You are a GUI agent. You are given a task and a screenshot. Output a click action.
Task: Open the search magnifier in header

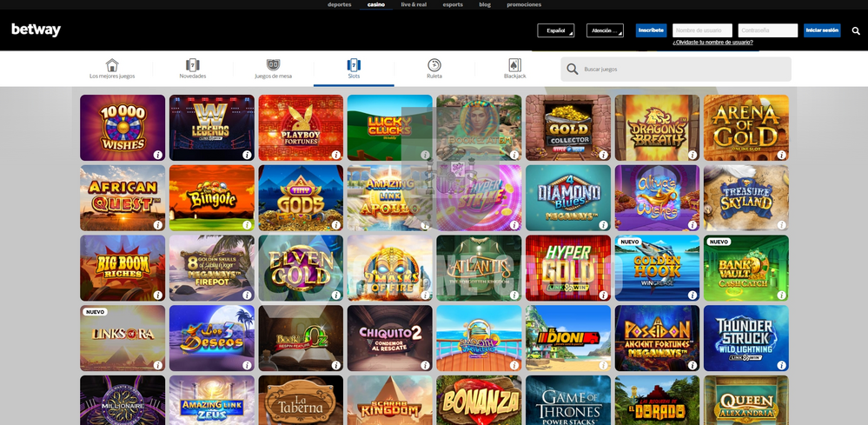(856, 31)
